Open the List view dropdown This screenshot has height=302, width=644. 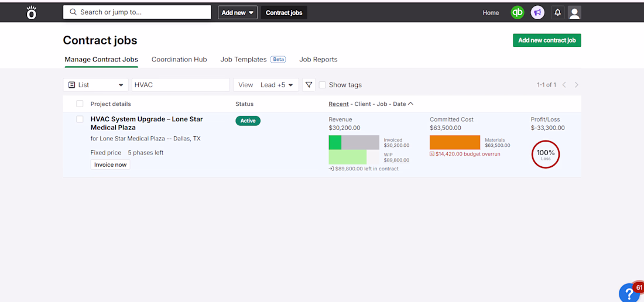95,85
